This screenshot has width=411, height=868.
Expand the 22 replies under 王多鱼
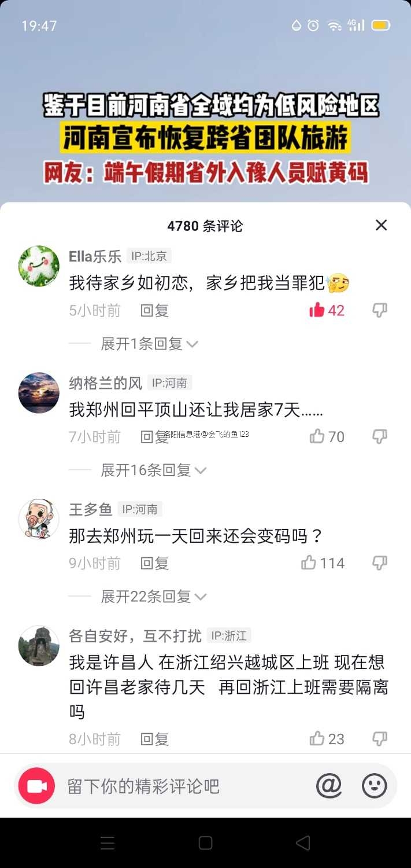(153, 596)
